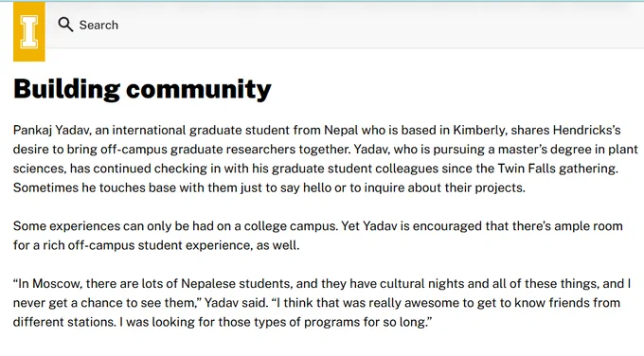Viewport: 644px width, 356px height.
Task: Open search using the magnifying glass icon
Action: [x=65, y=25]
